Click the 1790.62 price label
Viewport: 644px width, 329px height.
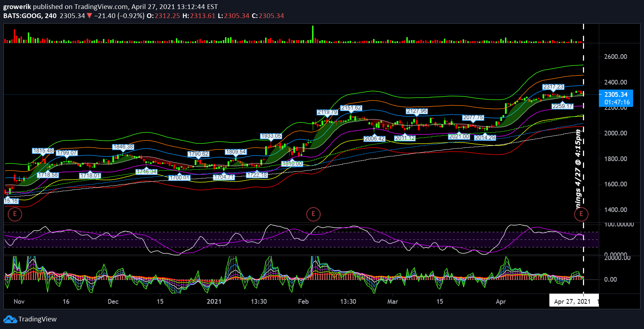[x=198, y=154]
